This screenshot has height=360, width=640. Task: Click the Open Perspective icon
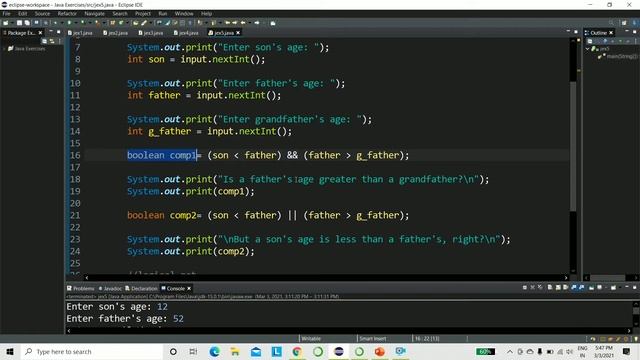click(x=624, y=23)
